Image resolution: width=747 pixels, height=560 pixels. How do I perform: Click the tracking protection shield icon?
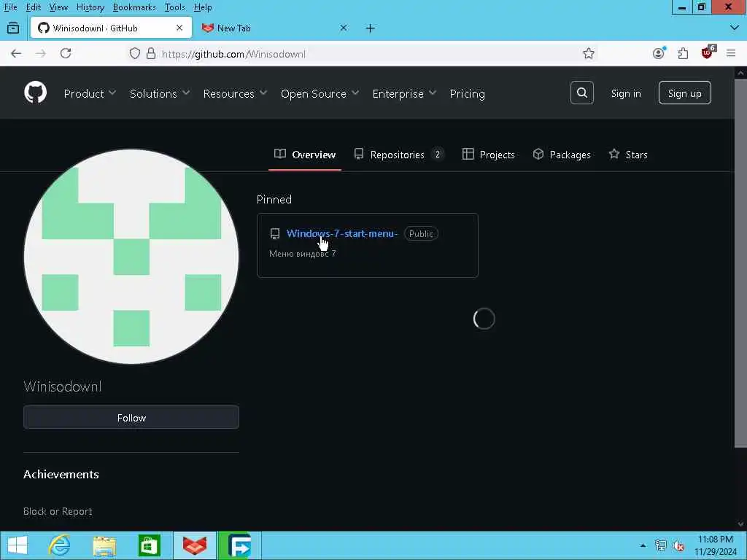(x=135, y=53)
